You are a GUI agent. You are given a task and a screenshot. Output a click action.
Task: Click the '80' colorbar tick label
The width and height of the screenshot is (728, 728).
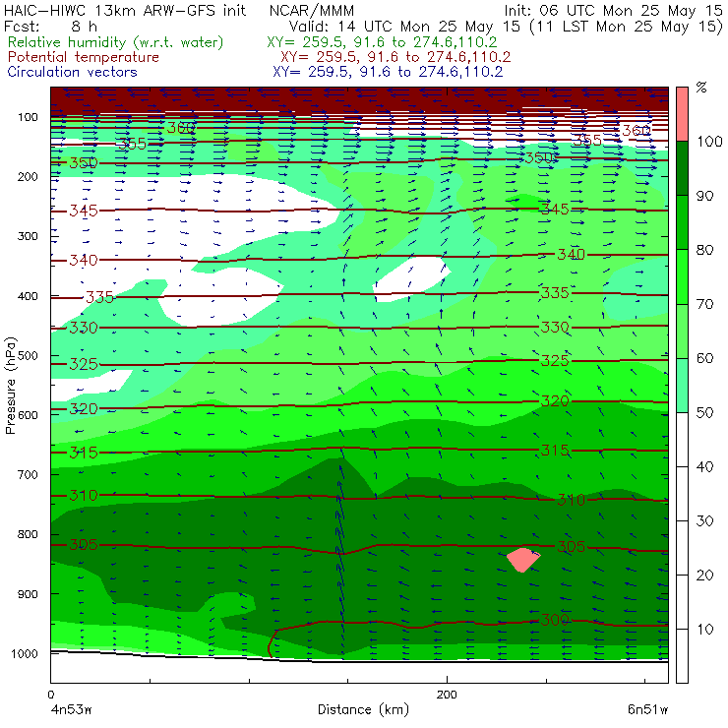704,250
